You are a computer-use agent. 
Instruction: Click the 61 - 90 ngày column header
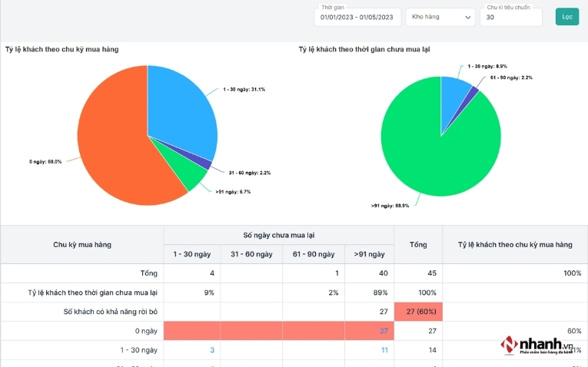pos(314,254)
